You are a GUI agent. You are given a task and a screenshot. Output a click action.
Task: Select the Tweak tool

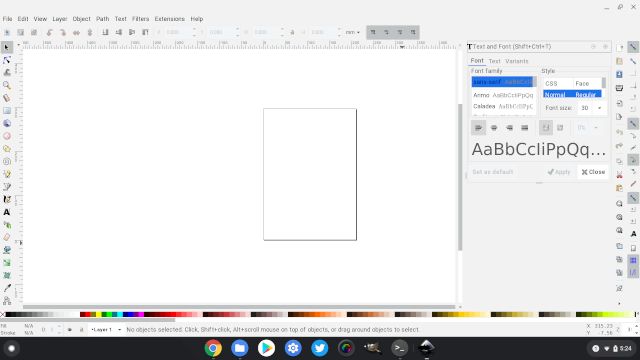[x=7, y=73]
